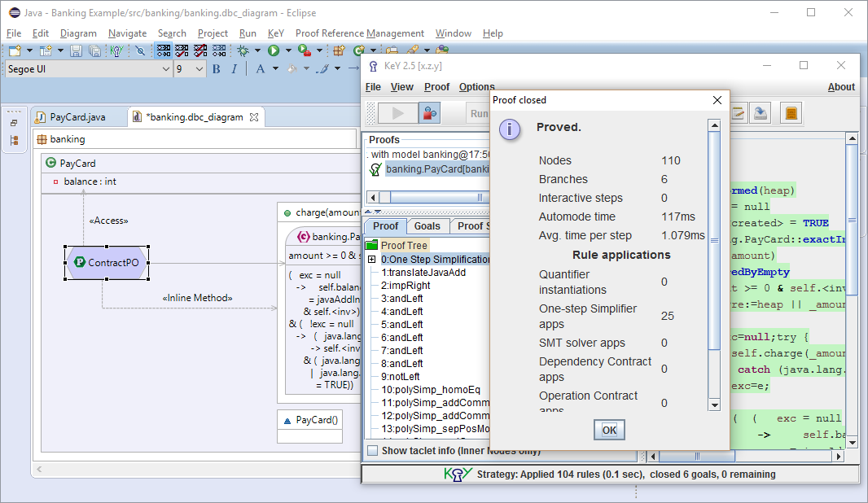
Task: Click the Line Color pen icon
Action: pos(322,69)
